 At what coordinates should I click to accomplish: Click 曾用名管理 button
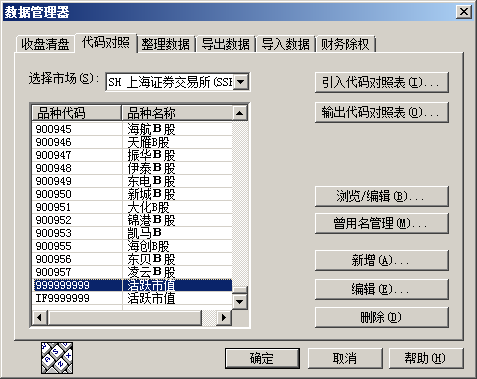click(382, 223)
